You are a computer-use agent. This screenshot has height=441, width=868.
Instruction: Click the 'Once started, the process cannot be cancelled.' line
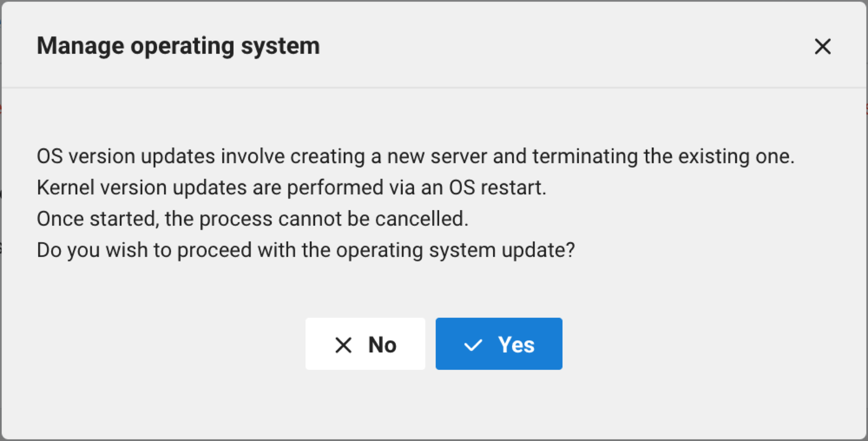point(253,219)
